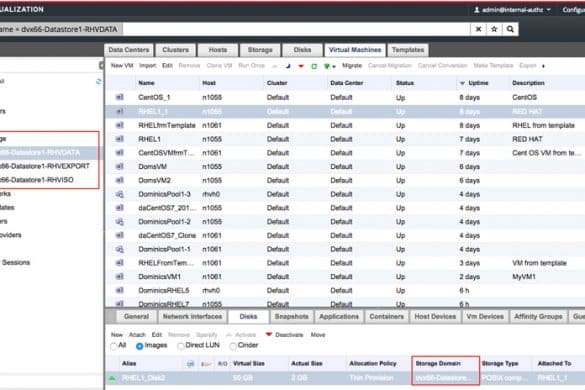Image resolution: width=585 pixels, height=390 pixels.
Task: Bookmark the search with the star icon
Action: click(x=494, y=29)
